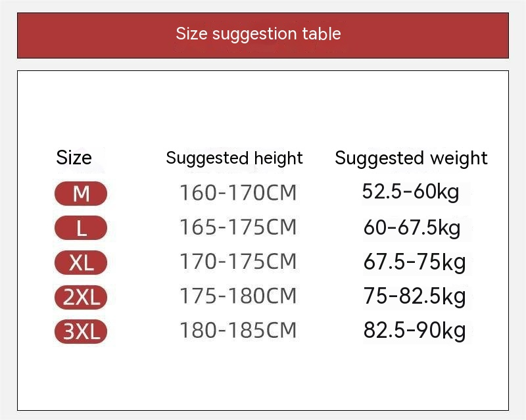Screen dimensions: 526x420
Task: Click the Size column header
Action: tap(74, 158)
